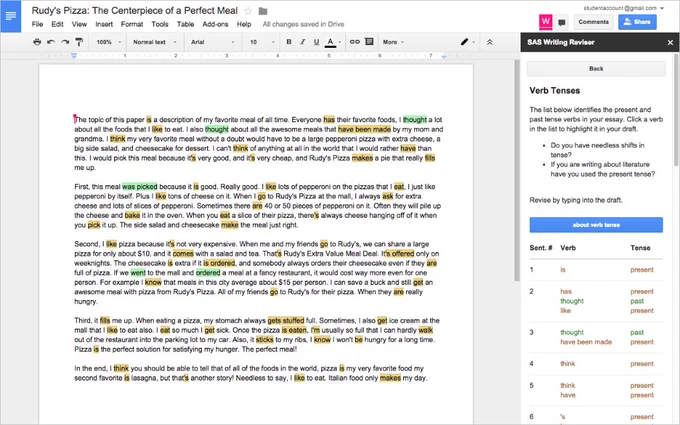The image size is (680, 425).
Task: Open the studentaccount@gmail.com account dropdown
Action: (x=623, y=8)
